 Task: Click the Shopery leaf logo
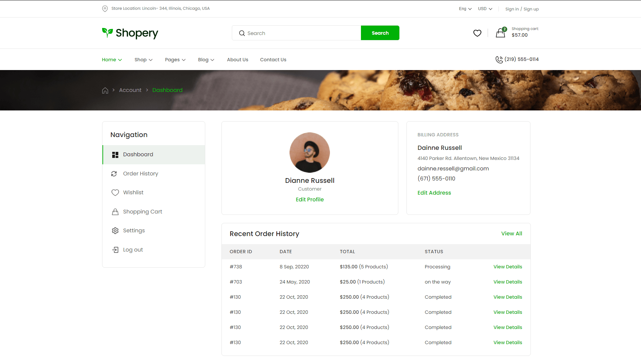(x=108, y=33)
